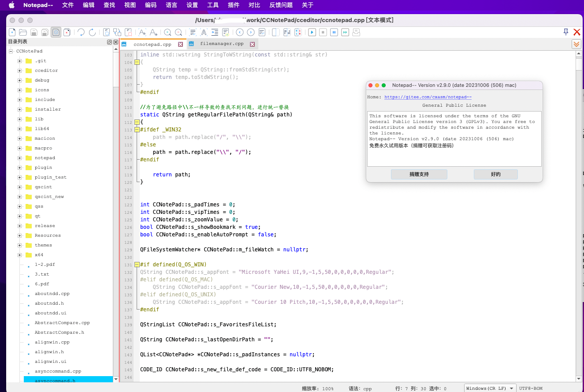Click the Zoom out magnifier icon

[179, 32]
